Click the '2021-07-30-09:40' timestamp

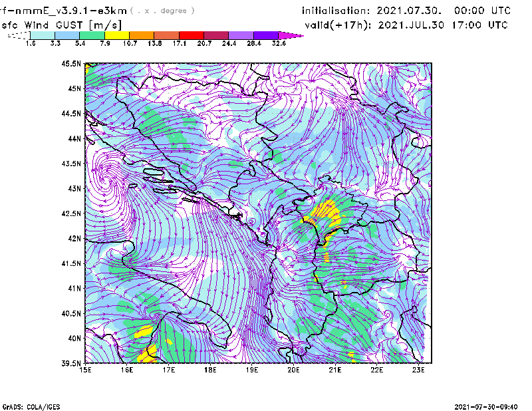tap(486, 407)
